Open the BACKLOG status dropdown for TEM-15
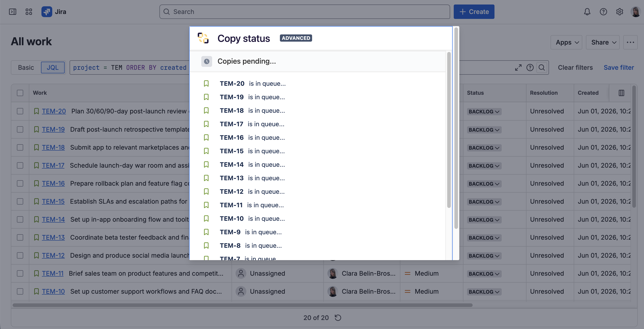This screenshot has height=329, width=644. (484, 202)
